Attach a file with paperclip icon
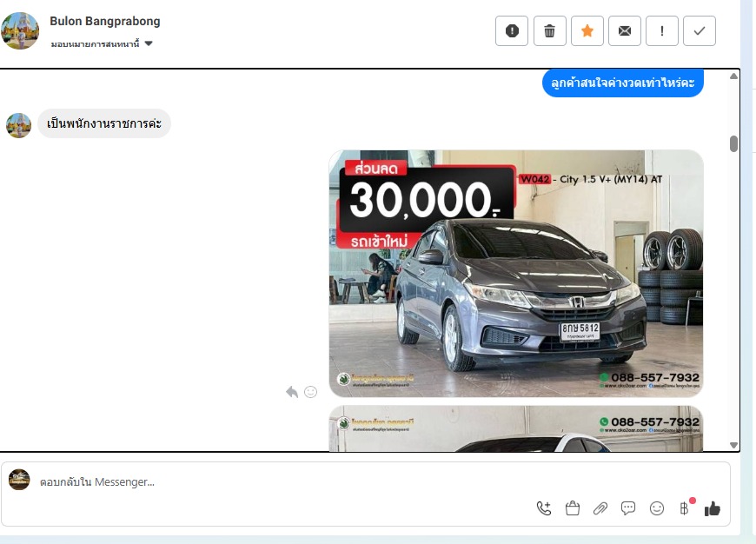 (600, 508)
